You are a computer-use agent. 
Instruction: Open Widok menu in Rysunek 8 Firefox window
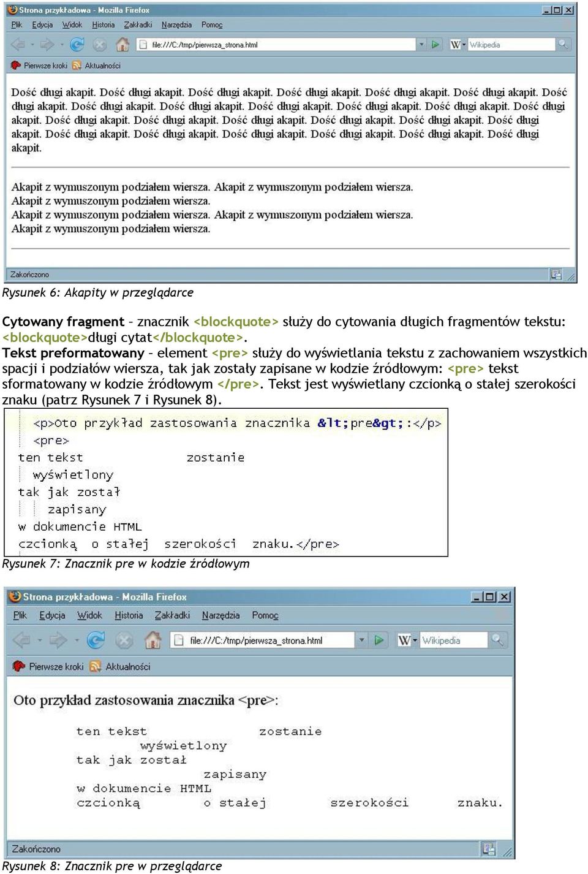point(89,615)
